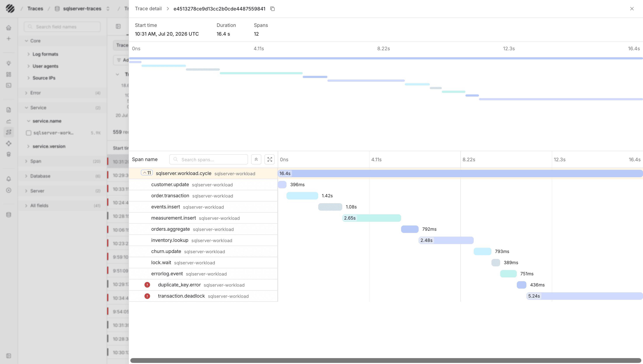This screenshot has width=643, height=364.
Task: Click the 2.48s inventory.lookup bar
Action: click(x=446, y=240)
